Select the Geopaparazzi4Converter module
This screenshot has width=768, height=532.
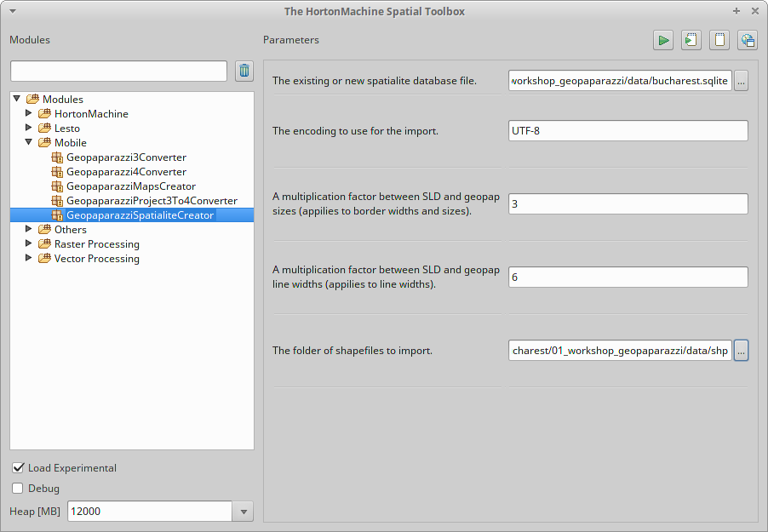tap(126, 172)
